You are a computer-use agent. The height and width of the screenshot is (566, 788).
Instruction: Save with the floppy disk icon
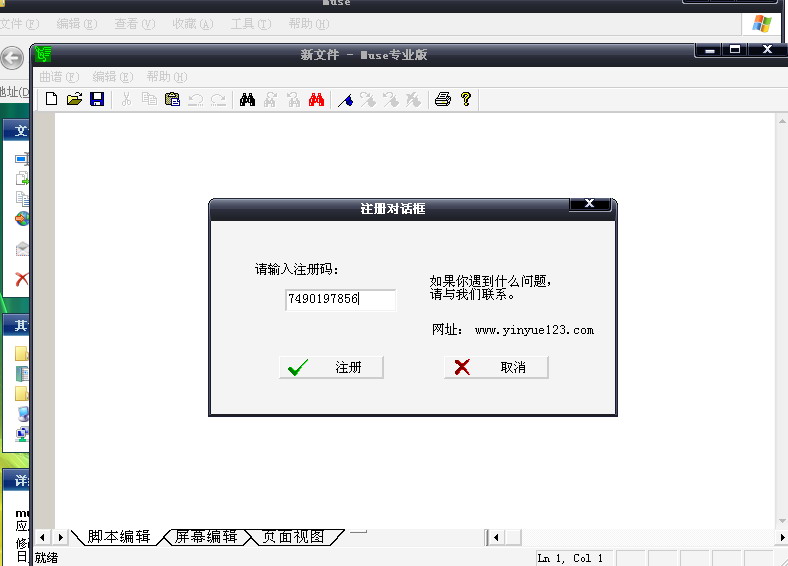[97, 99]
